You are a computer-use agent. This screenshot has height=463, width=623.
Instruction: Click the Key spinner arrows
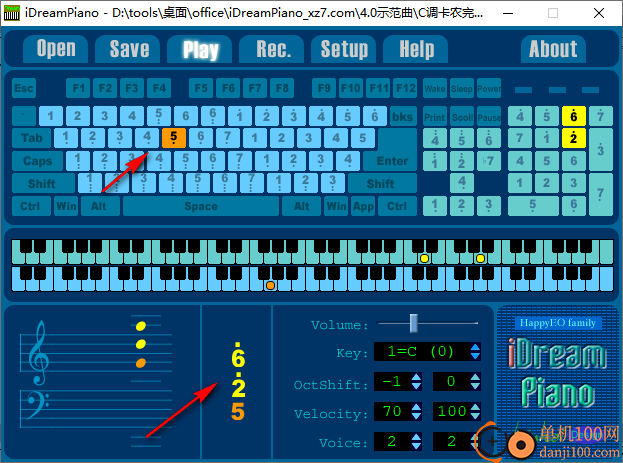(475, 352)
